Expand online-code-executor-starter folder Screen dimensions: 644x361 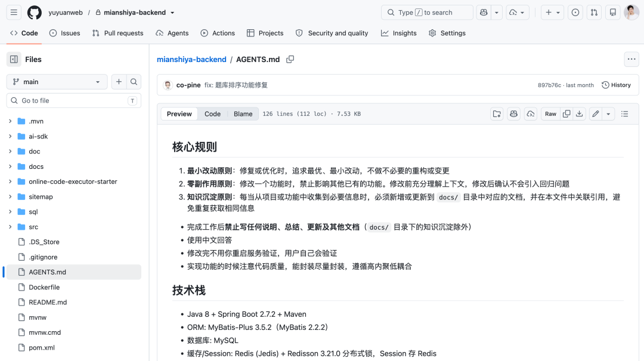10,181
